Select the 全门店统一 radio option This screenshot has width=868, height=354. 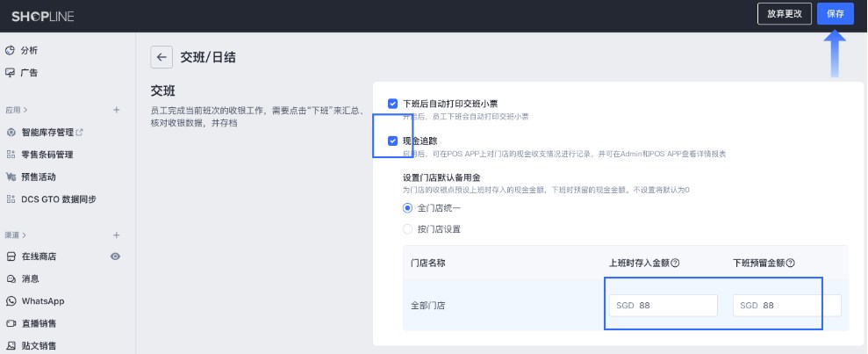coord(407,208)
